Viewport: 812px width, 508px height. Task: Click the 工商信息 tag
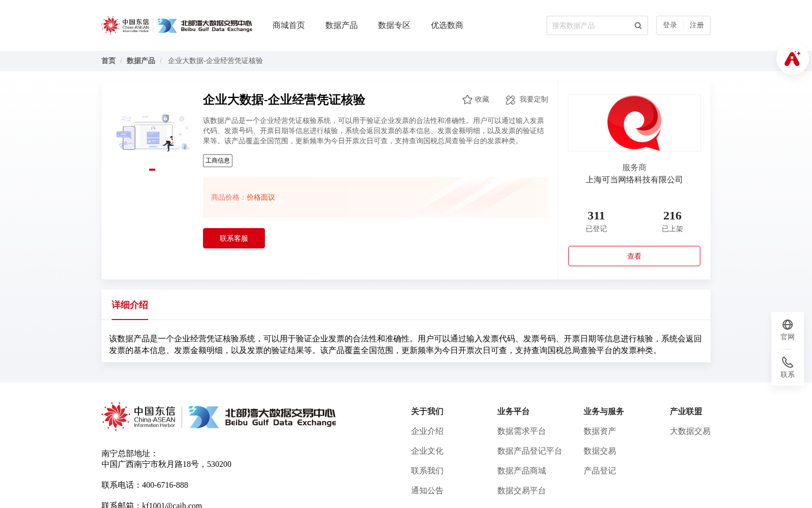pos(218,161)
